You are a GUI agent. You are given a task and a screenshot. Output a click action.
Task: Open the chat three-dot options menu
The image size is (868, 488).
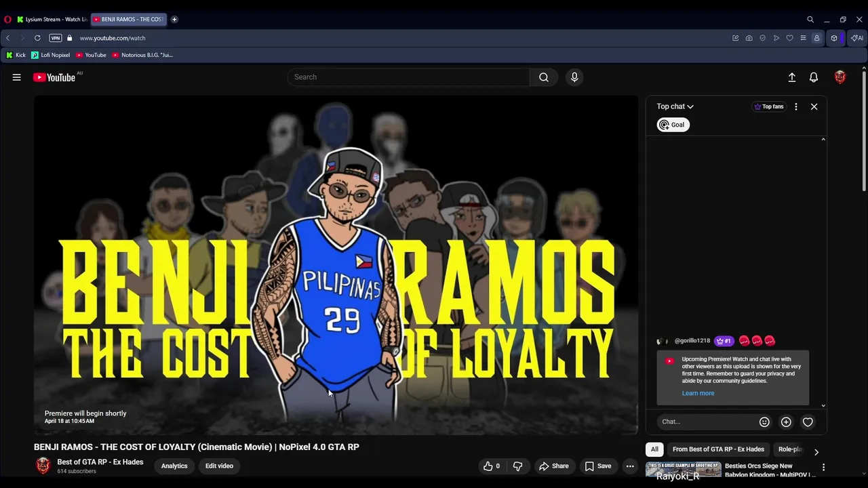tap(796, 106)
